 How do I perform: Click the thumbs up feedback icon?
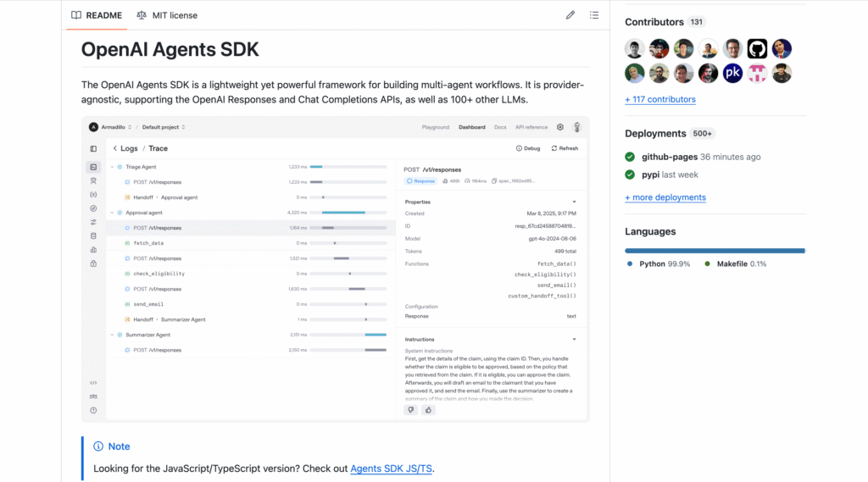(x=428, y=410)
